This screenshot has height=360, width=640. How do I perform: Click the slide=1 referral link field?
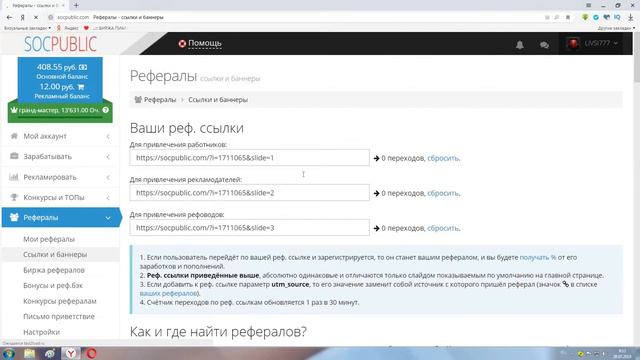(x=249, y=158)
